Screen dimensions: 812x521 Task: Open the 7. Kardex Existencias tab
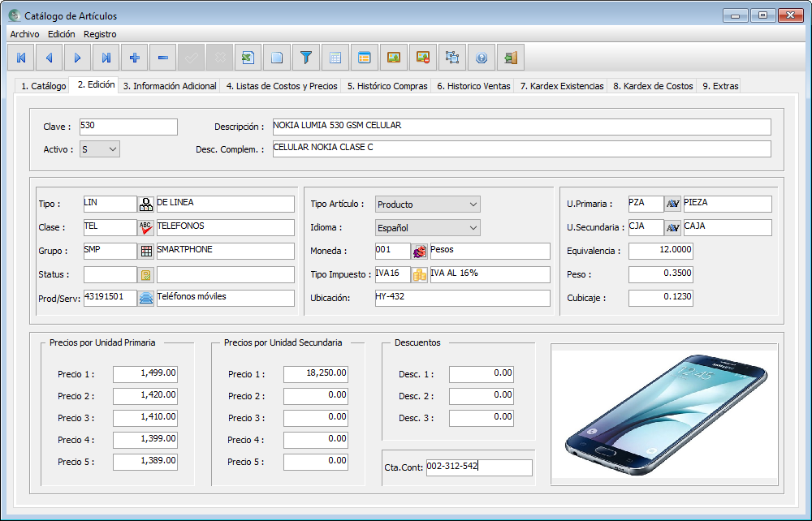[x=562, y=86]
